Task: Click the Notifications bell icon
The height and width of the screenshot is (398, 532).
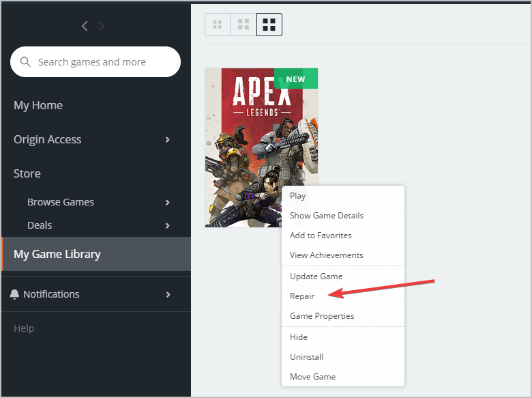Action: [x=14, y=294]
